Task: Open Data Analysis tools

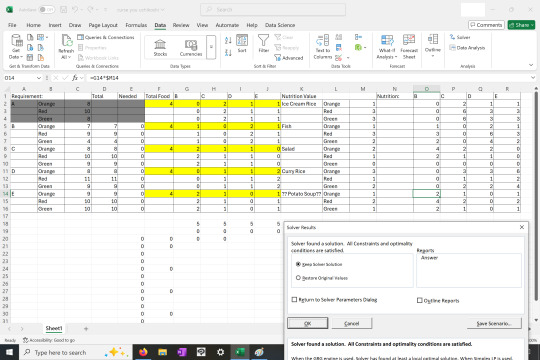Action: pos(467,48)
